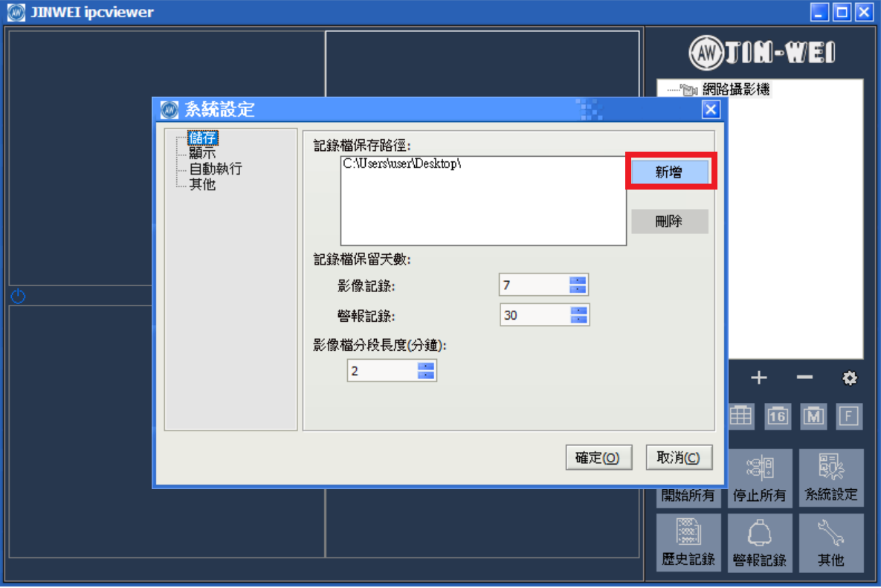Viewport: 881px width, 588px height.
Task: Select 自動執行 in settings tree
Action: click(x=215, y=169)
